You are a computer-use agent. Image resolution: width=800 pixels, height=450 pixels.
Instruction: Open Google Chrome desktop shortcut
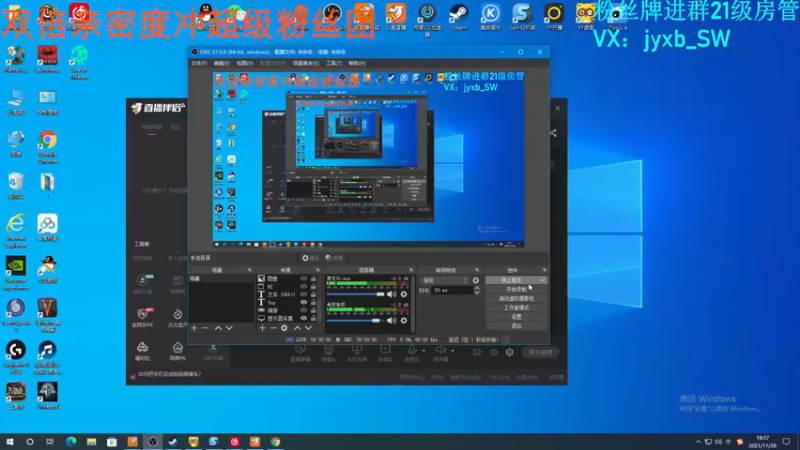pyautogui.click(x=47, y=147)
